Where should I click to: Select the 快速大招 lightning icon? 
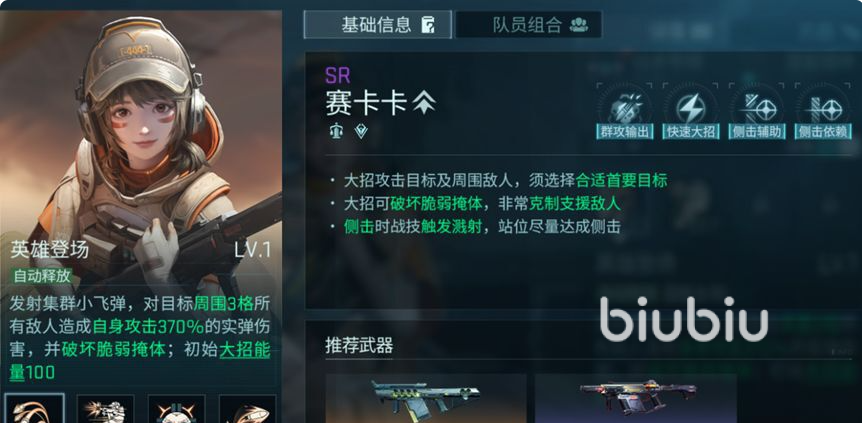point(691,109)
